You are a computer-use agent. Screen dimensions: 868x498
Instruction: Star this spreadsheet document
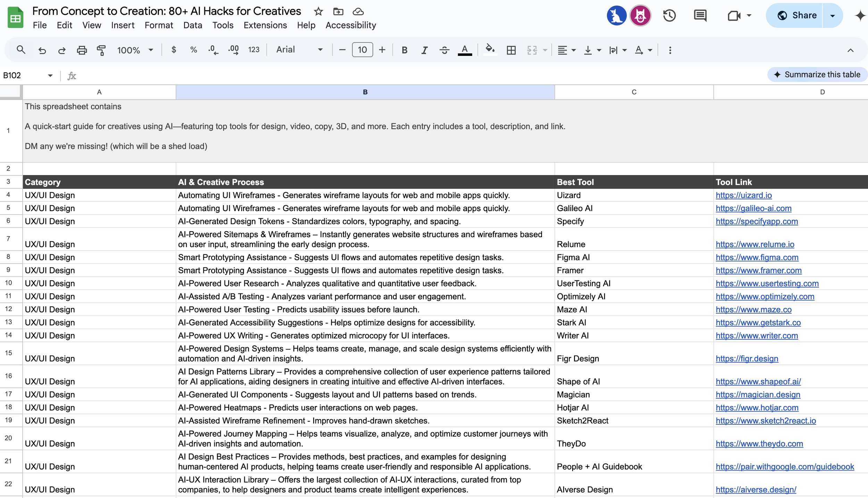click(x=318, y=11)
